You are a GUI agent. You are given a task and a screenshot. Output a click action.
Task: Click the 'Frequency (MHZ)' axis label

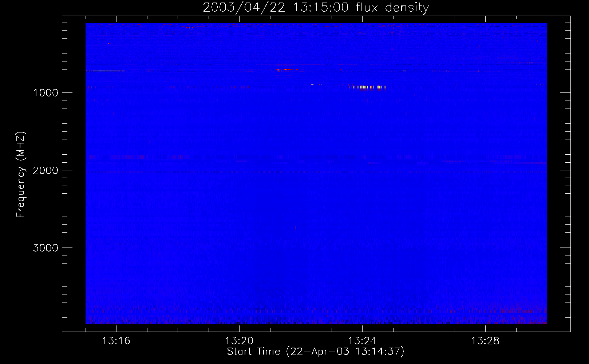pyautogui.click(x=20, y=175)
